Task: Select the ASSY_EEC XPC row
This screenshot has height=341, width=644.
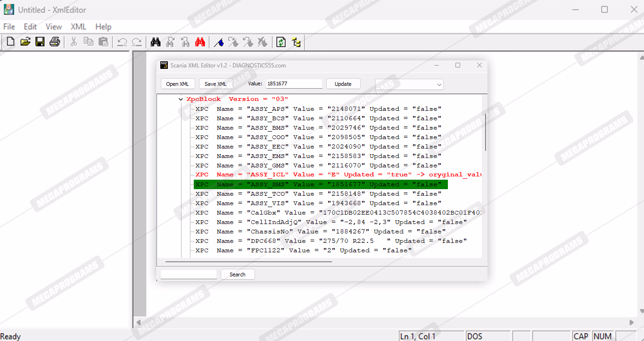Action: pos(319,147)
